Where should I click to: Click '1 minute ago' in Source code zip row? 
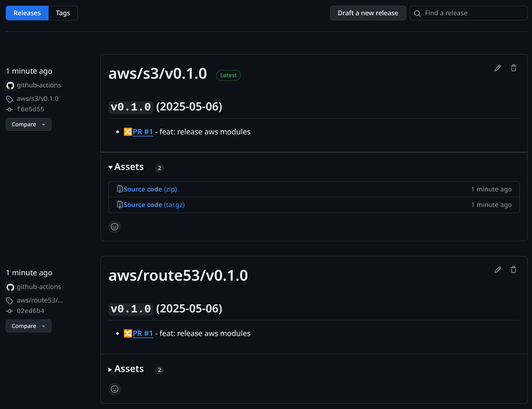[491, 189]
